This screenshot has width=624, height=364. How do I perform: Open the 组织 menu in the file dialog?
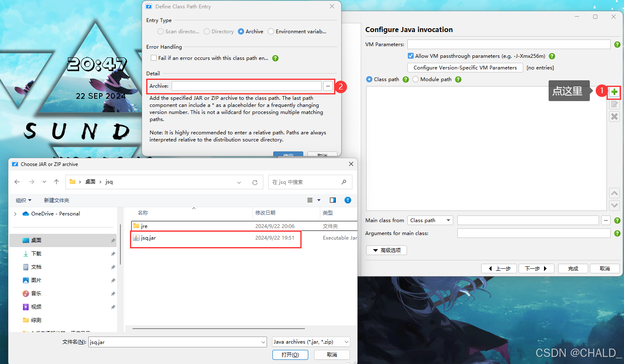[x=23, y=200]
